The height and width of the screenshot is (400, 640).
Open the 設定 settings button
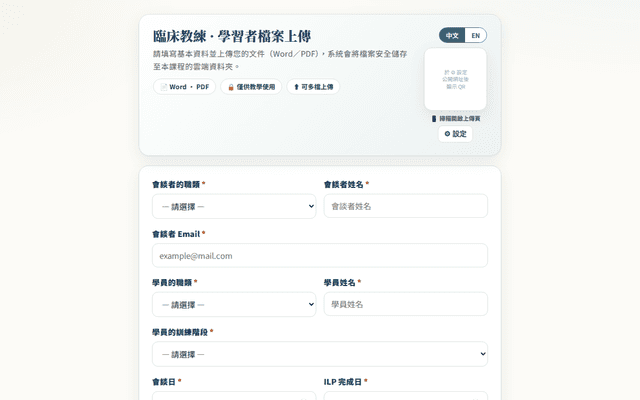[x=456, y=134]
